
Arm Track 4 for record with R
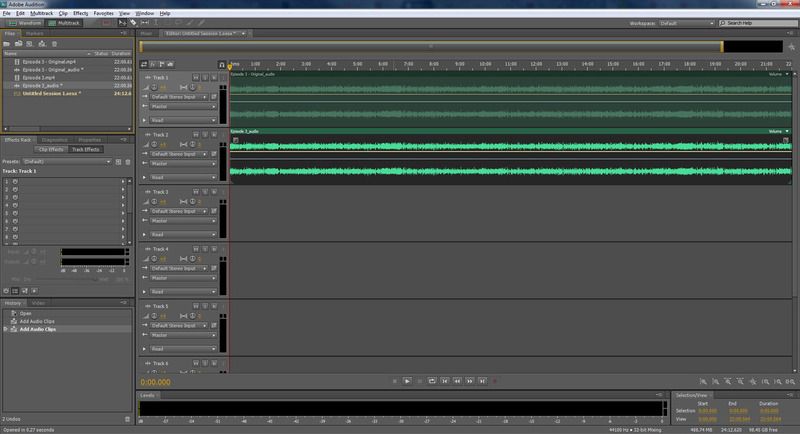pyautogui.click(x=214, y=249)
